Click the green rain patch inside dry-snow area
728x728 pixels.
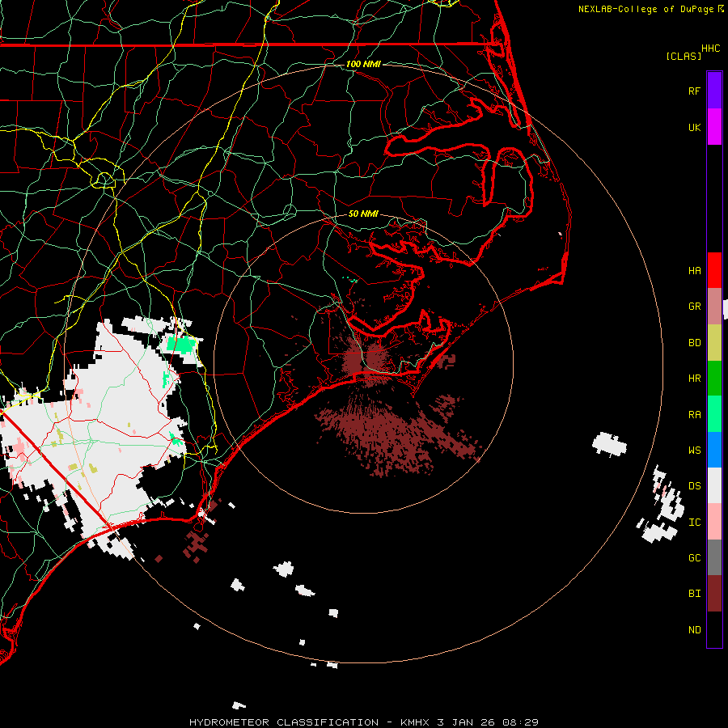point(182,345)
